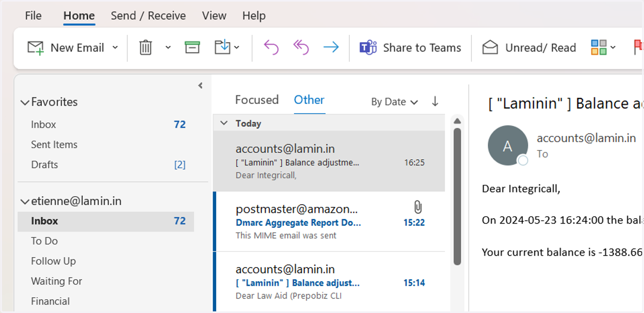Open the 16:25 accounts@lamin.in message
This screenshot has height=313, width=644.
coord(329,161)
